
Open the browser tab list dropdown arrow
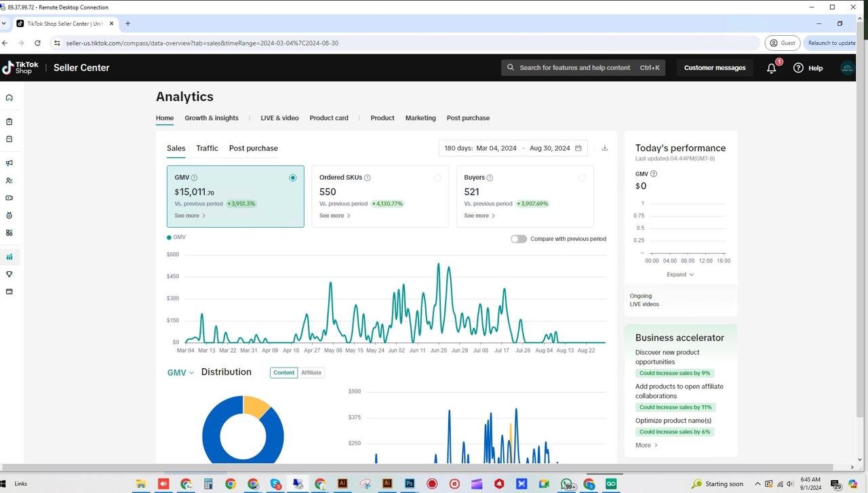click(4, 23)
